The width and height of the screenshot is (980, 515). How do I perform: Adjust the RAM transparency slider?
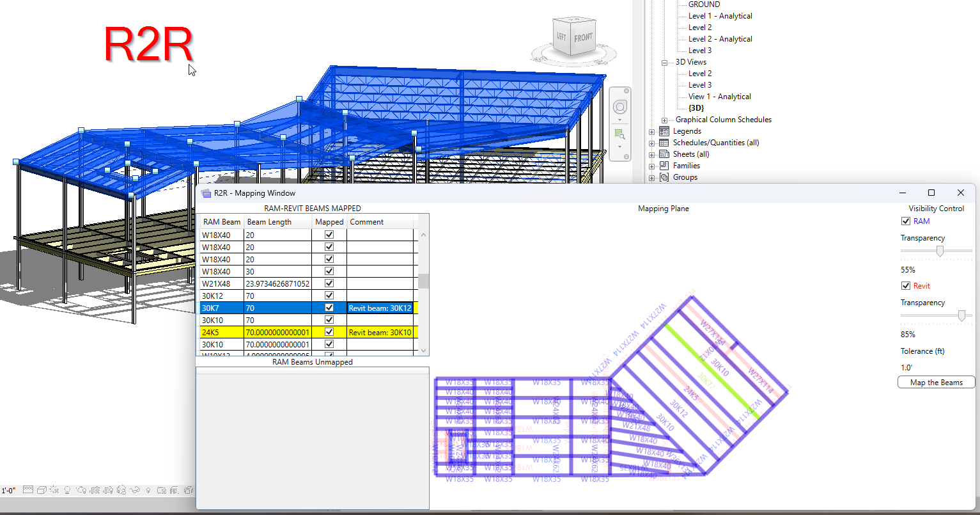[940, 251]
